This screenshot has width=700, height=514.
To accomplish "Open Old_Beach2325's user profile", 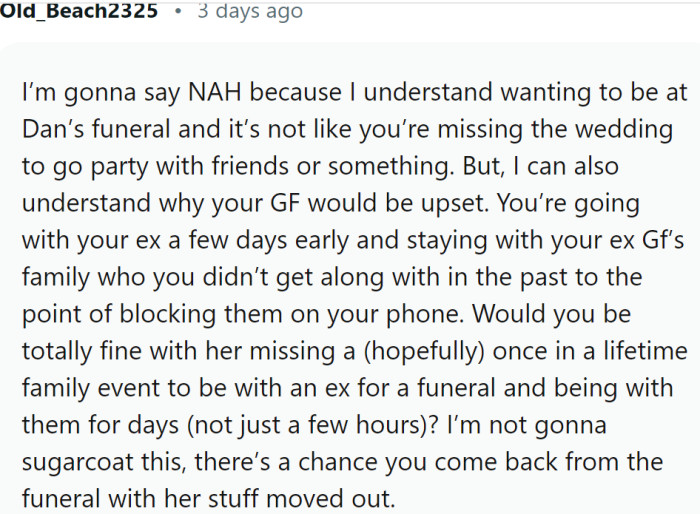I will [78, 13].
